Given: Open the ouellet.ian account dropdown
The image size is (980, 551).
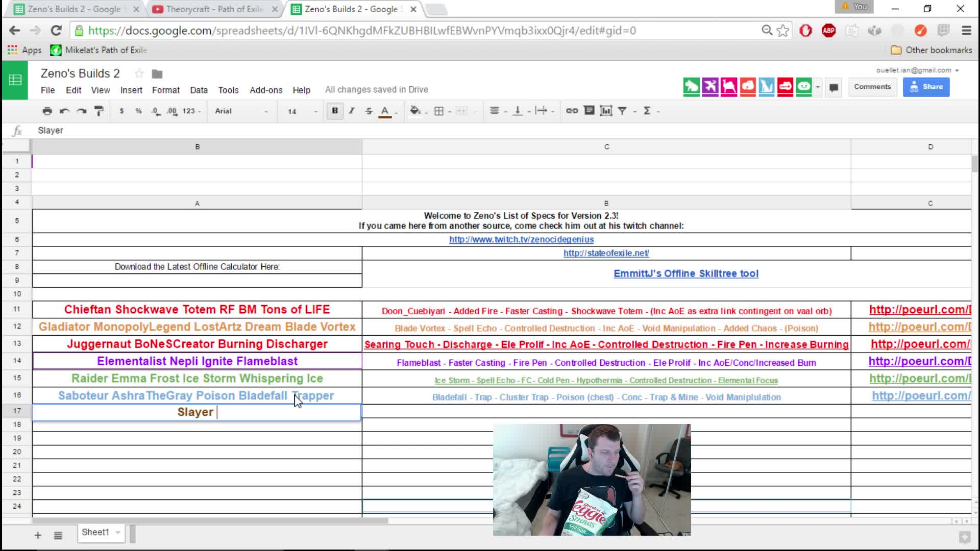Looking at the screenshot, I should 917,70.
